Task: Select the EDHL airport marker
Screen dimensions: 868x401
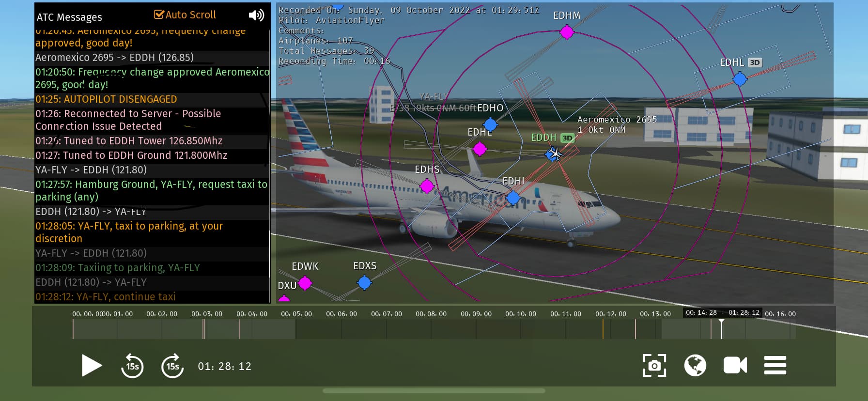Action: click(x=740, y=79)
